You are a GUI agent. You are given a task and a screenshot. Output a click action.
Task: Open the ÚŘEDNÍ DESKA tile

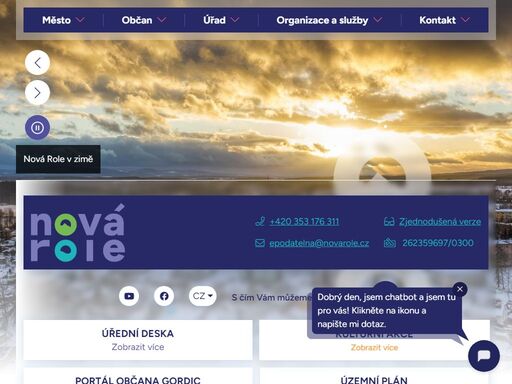138,340
